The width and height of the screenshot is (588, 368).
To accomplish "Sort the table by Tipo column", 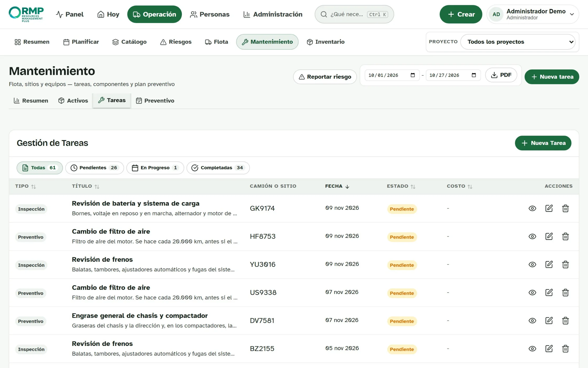I will (25, 186).
